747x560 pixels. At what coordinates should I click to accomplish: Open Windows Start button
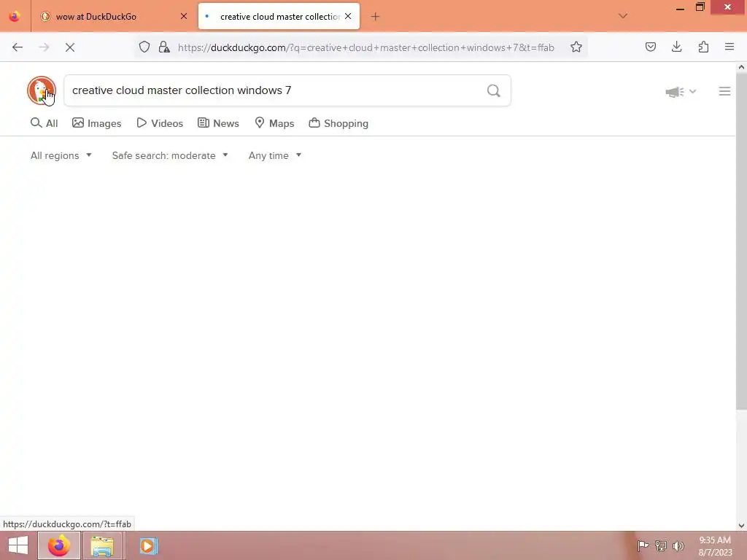tap(18, 545)
